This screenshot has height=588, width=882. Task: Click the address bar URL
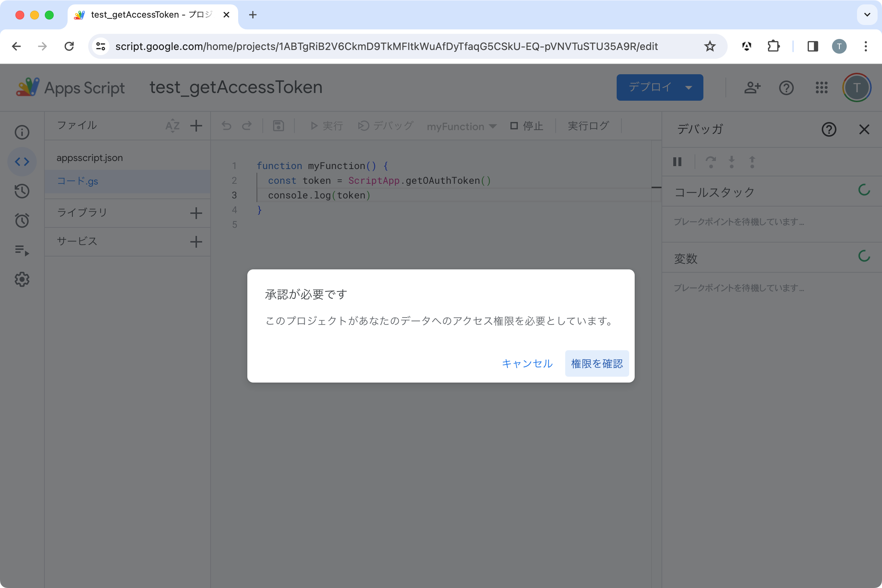coord(386,46)
